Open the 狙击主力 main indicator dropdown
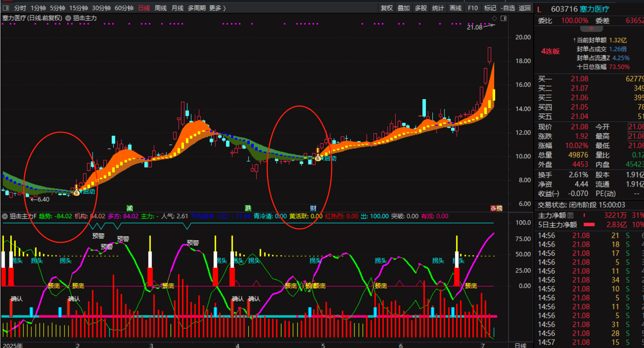644x348 pixels. (x=68, y=18)
